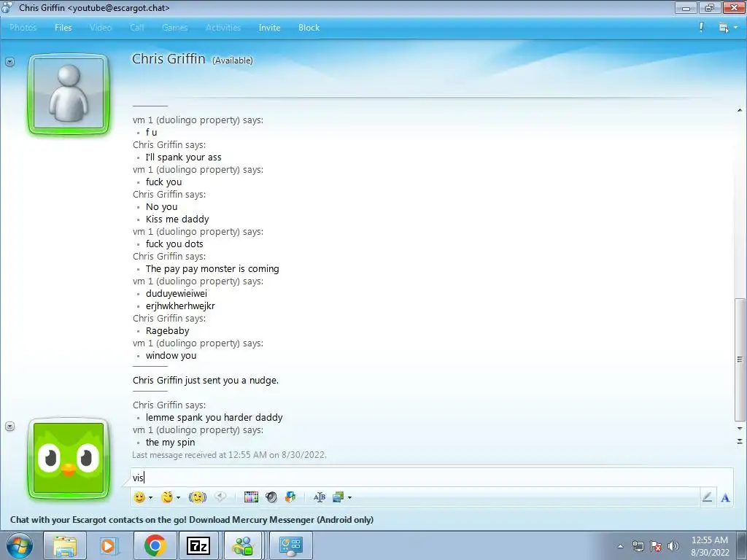Open the Messenger taskbar button
The width and height of the screenshot is (747, 560).
(244, 545)
